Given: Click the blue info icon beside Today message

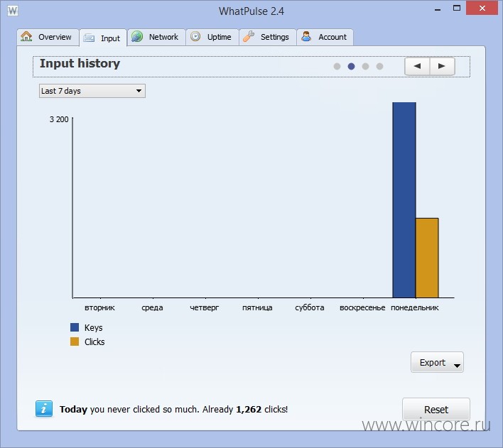Looking at the screenshot, I should (44, 409).
